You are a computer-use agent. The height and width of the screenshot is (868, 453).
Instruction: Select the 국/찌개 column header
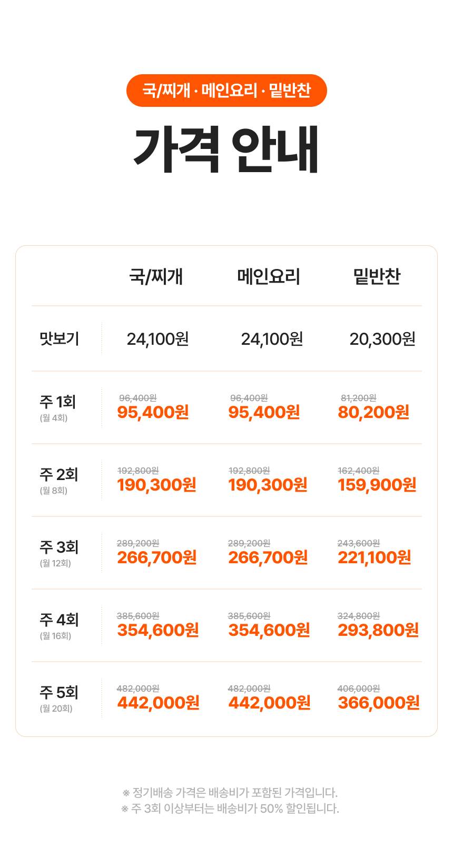click(x=156, y=276)
